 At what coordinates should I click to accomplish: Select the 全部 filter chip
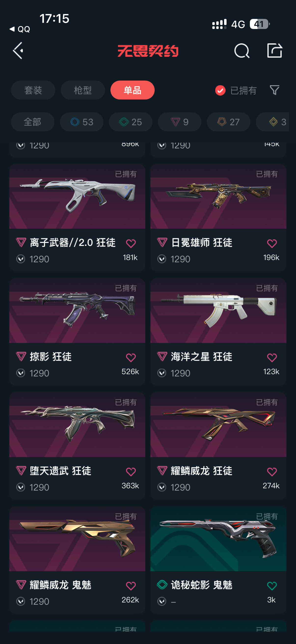(33, 122)
